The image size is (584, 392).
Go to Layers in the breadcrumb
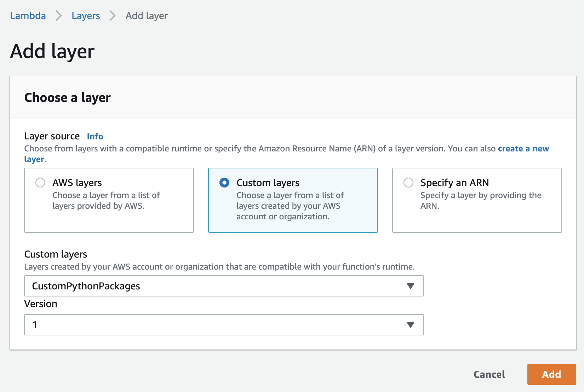[x=86, y=16]
